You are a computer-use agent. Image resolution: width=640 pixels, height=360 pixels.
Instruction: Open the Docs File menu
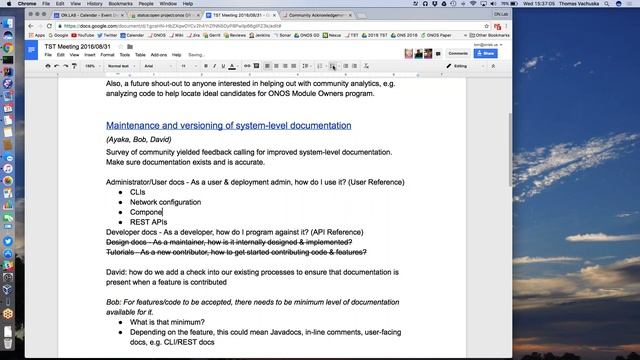point(48,55)
